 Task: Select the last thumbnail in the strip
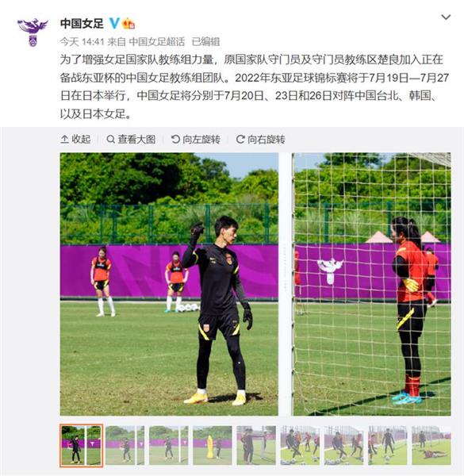[431, 445]
